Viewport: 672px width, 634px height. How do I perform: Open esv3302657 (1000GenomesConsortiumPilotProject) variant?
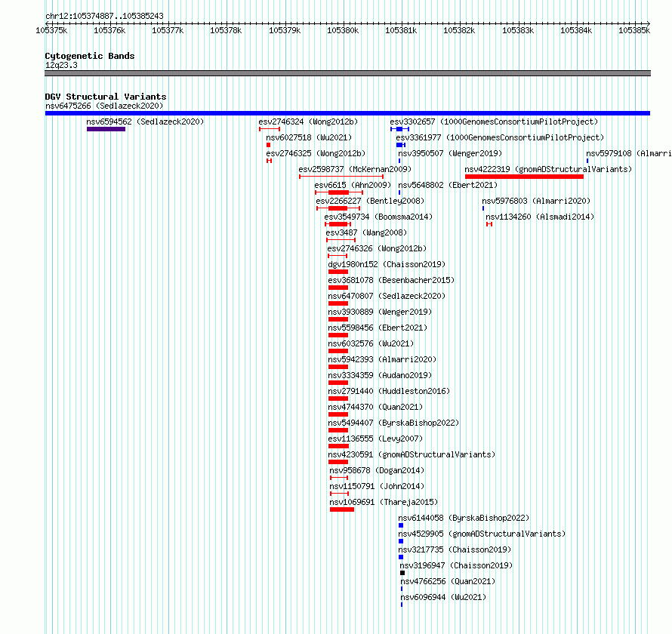tap(494, 122)
